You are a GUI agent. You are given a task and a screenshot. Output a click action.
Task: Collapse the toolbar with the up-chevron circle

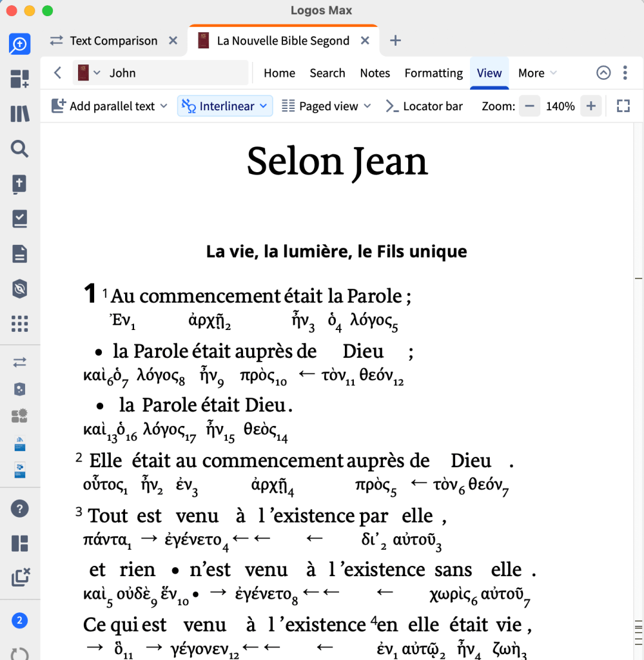click(603, 73)
